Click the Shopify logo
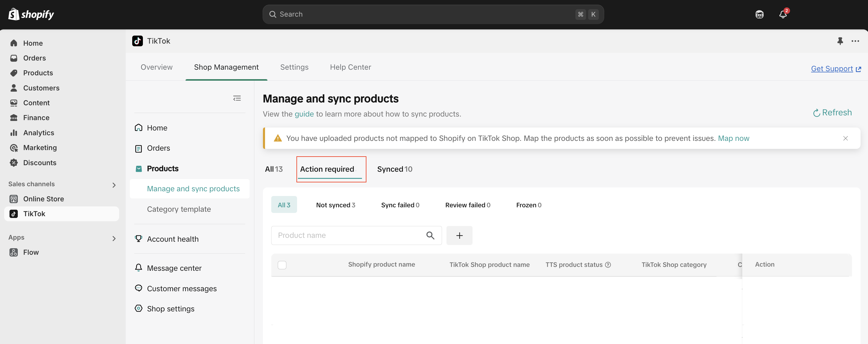The width and height of the screenshot is (868, 344). (x=31, y=14)
